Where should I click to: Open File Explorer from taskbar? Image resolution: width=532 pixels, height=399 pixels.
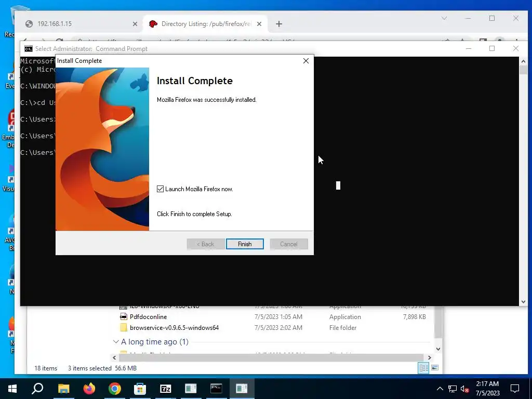coord(63,389)
